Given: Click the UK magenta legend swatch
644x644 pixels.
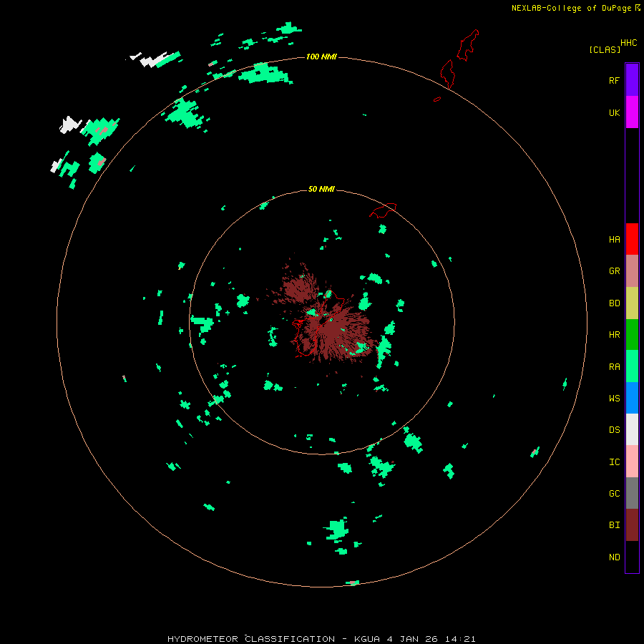Looking at the screenshot, I should [632, 112].
